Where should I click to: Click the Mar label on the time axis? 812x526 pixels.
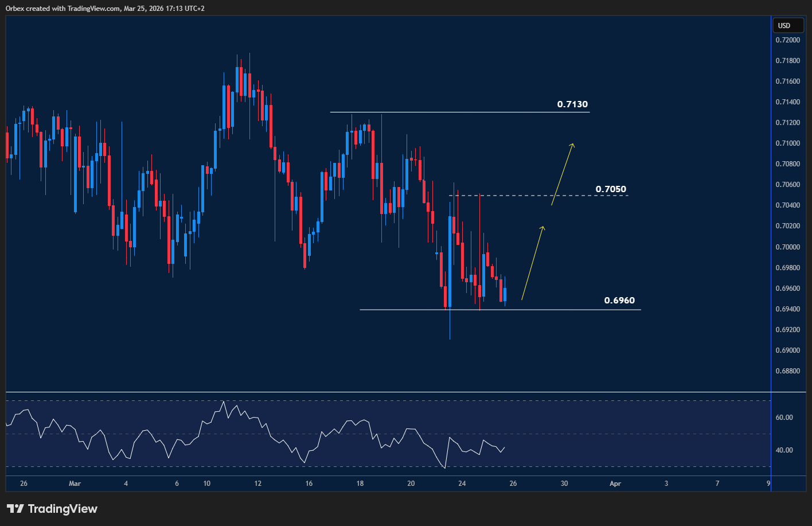click(75, 484)
